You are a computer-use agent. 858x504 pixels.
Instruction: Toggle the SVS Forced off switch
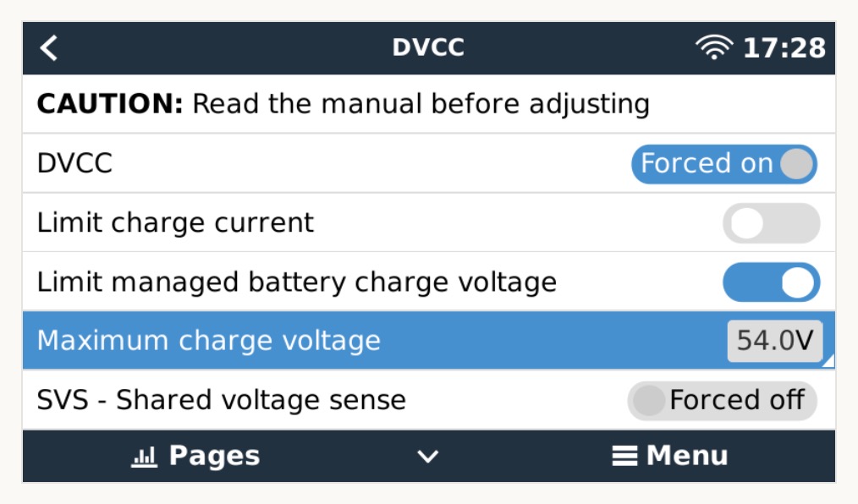pyautogui.click(x=722, y=400)
